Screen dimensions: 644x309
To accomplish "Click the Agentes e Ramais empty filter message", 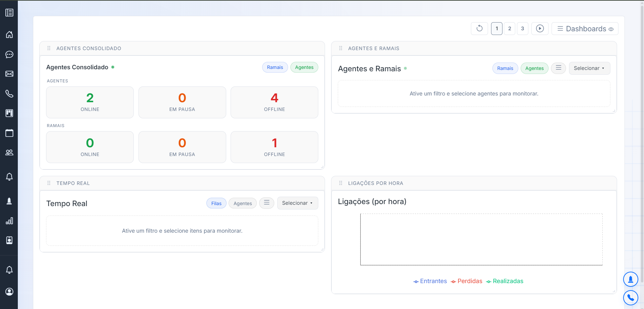I will pos(474,93).
